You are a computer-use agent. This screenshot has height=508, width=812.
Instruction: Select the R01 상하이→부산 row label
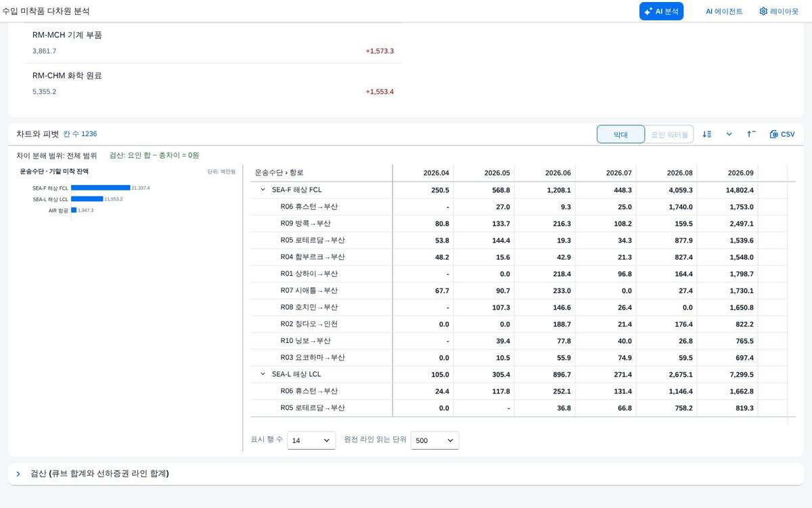(309, 274)
